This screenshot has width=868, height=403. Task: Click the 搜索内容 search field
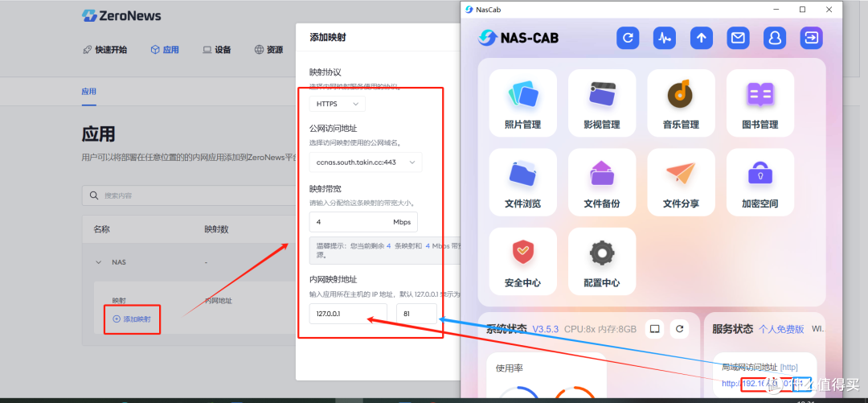click(188, 195)
